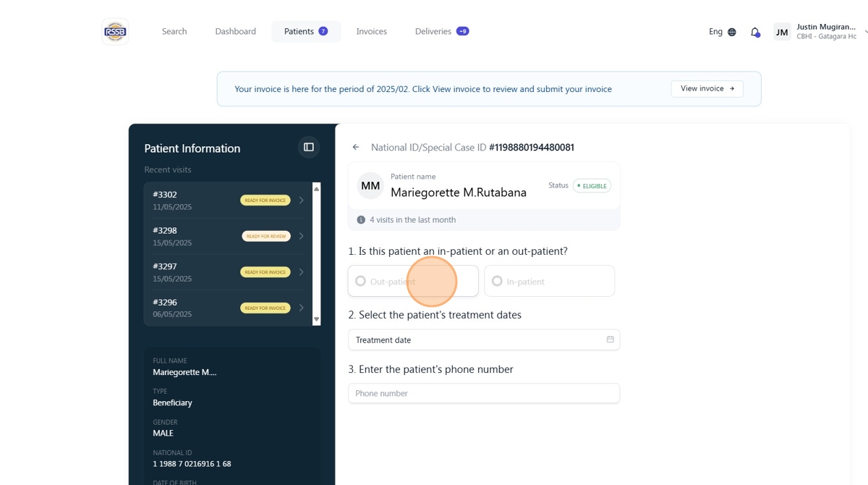Expand visit #3298 chevron
The width and height of the screenshot is (868, 485).
tap(302, 236)
